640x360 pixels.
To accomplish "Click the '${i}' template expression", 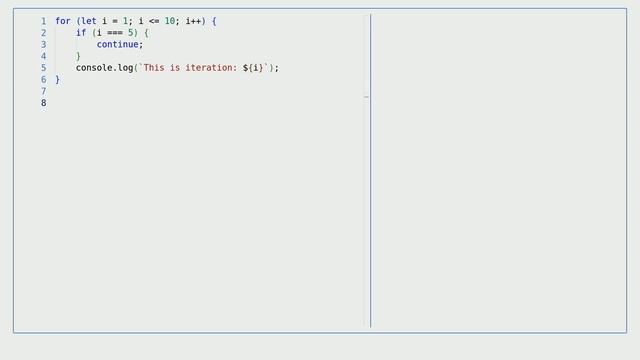I will pos(253,68).
